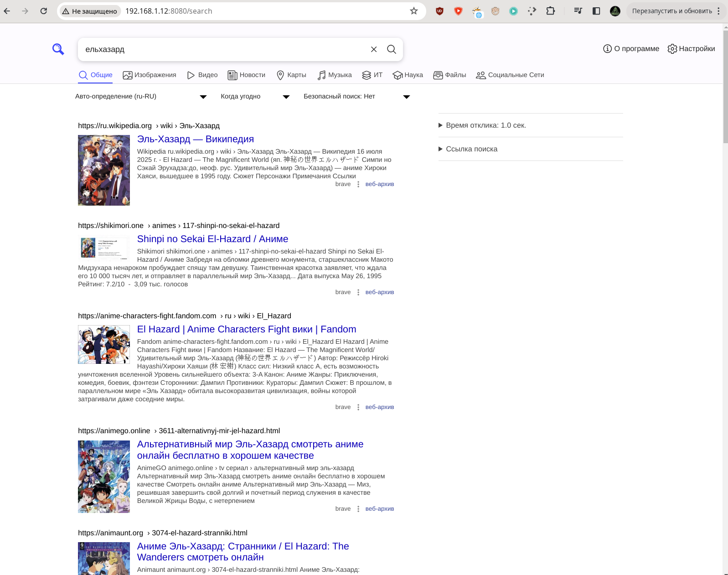Open the extension with the globe badge
The width and height of the screenshot is (728, 575).
coord(477,11)
